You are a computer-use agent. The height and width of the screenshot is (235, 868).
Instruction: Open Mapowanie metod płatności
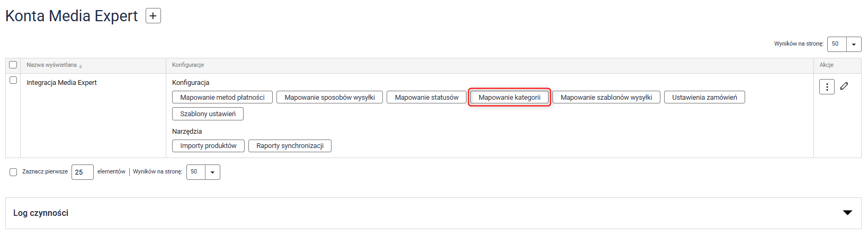[222, 97]
